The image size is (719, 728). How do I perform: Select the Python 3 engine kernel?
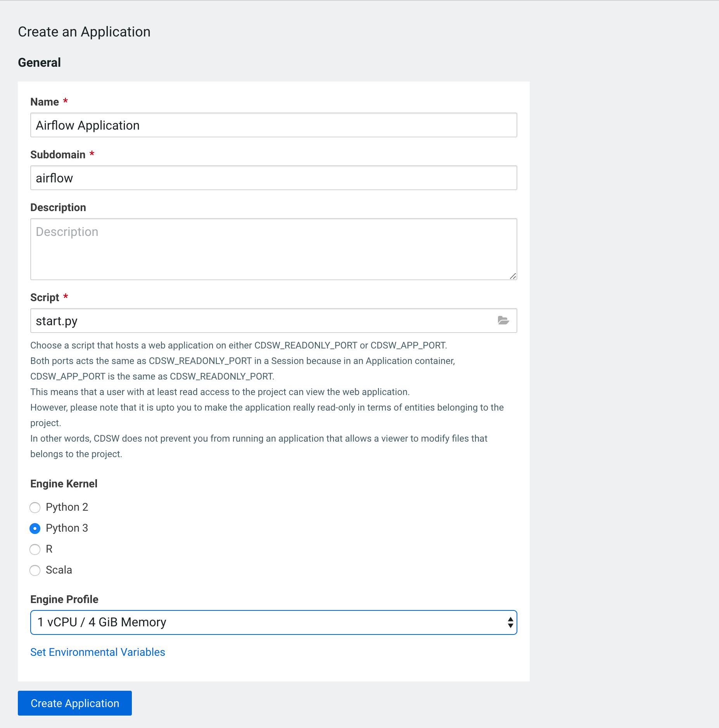35,528
